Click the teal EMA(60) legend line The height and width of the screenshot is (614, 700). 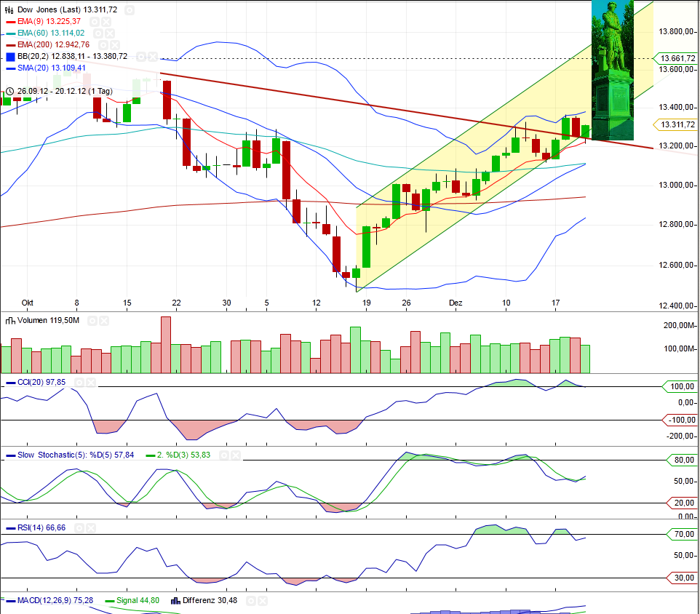click(11, 33)
